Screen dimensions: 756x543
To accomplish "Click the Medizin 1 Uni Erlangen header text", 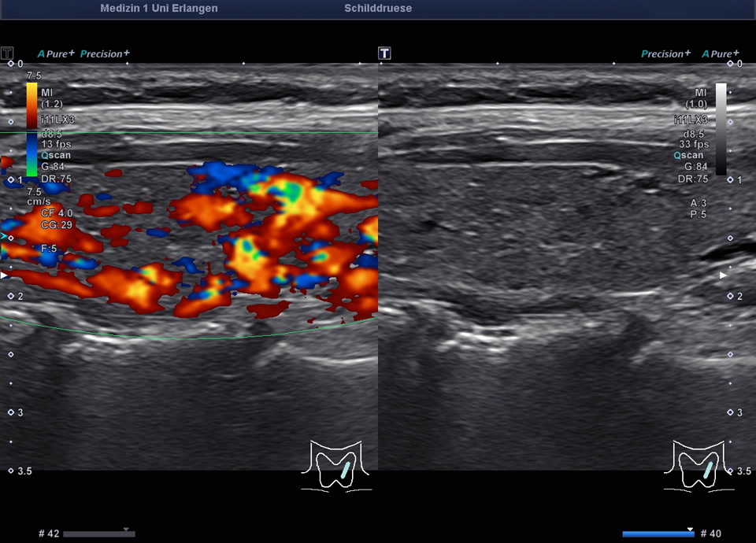I will [159, 9].
